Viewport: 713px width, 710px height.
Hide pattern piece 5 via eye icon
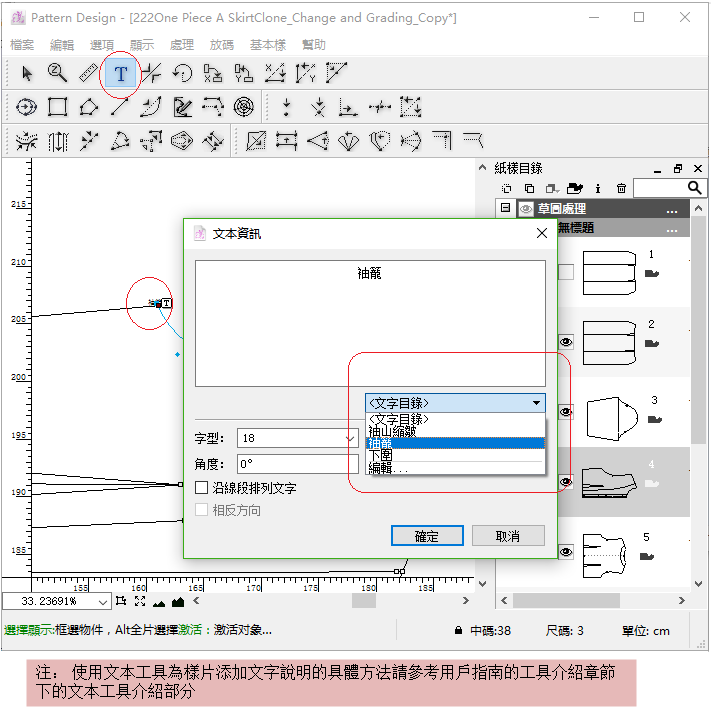[x=566, y=551]
